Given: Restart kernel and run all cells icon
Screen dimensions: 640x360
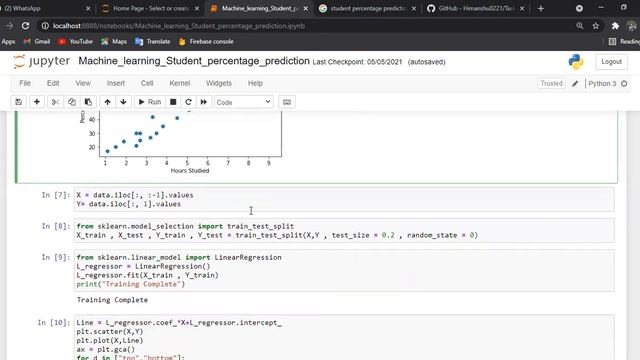Looking at the screenshot, I should 204,102.
